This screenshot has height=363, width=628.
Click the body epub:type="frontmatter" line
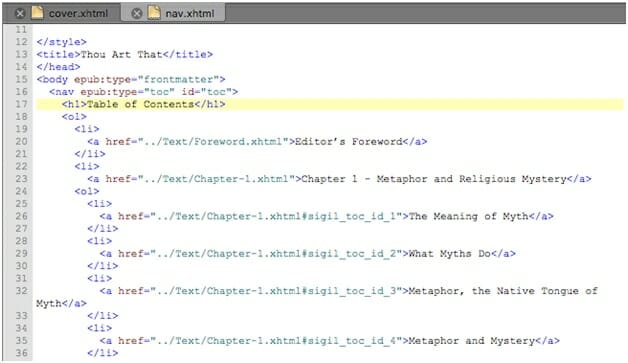[x=131, y=79]
